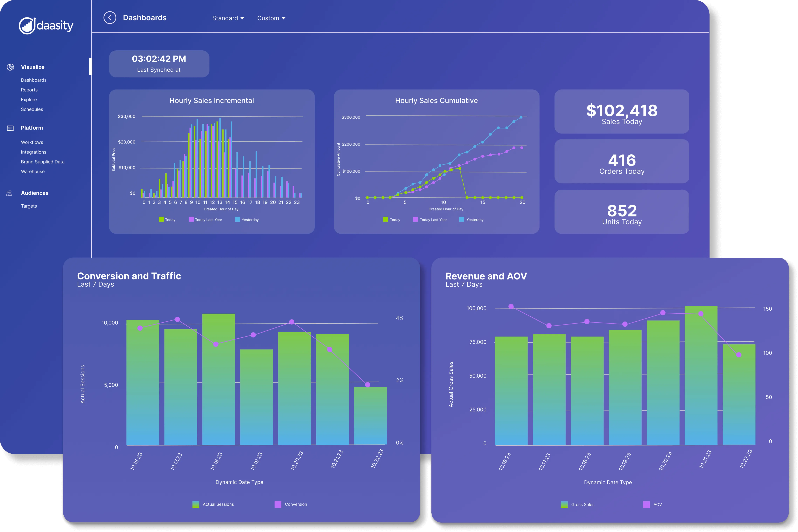Open Brand Supplied Data
This screenshot has width=798, height=532.
pyautogui.click(x=42, y=162)
